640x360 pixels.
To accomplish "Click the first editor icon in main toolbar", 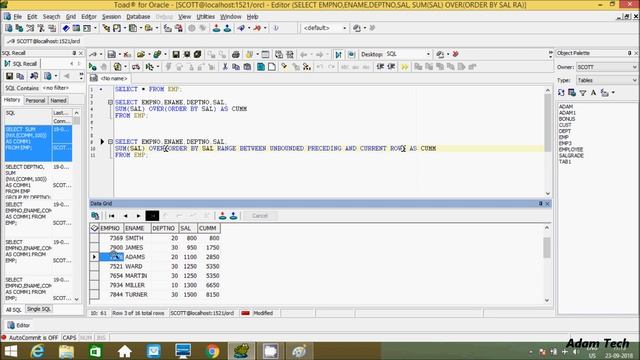I will (9, 28).
